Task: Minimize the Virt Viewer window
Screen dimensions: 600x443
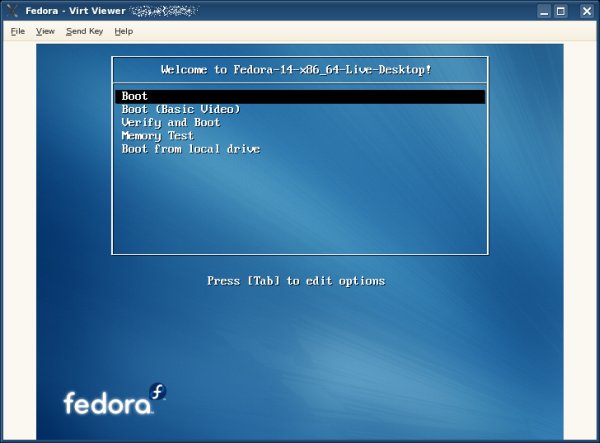Action: pyautogui.click(x=544, y=11)
